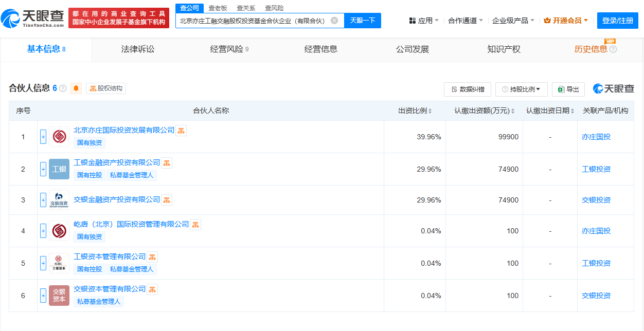Click 国有独资 tag under 北京亦庄国际投资发展
This screenshot has height=331, width=644.
pyautogui.click(x=90, y=142)
